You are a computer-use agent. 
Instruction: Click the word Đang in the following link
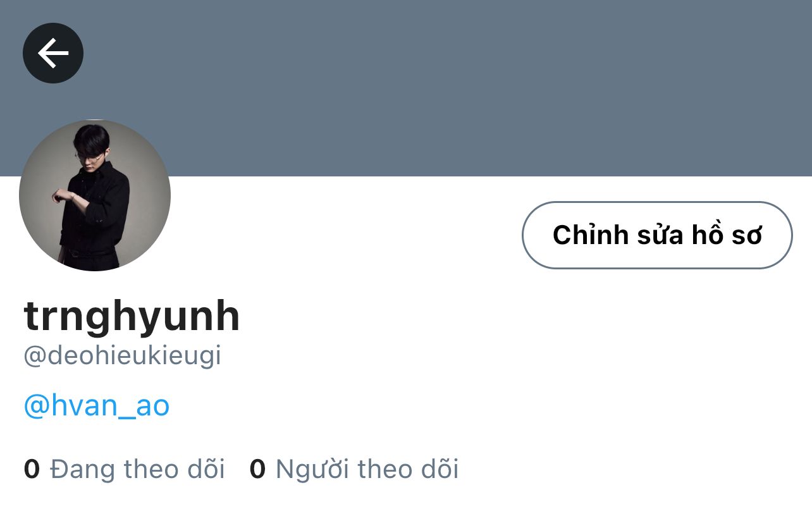[x=82, y=469]
